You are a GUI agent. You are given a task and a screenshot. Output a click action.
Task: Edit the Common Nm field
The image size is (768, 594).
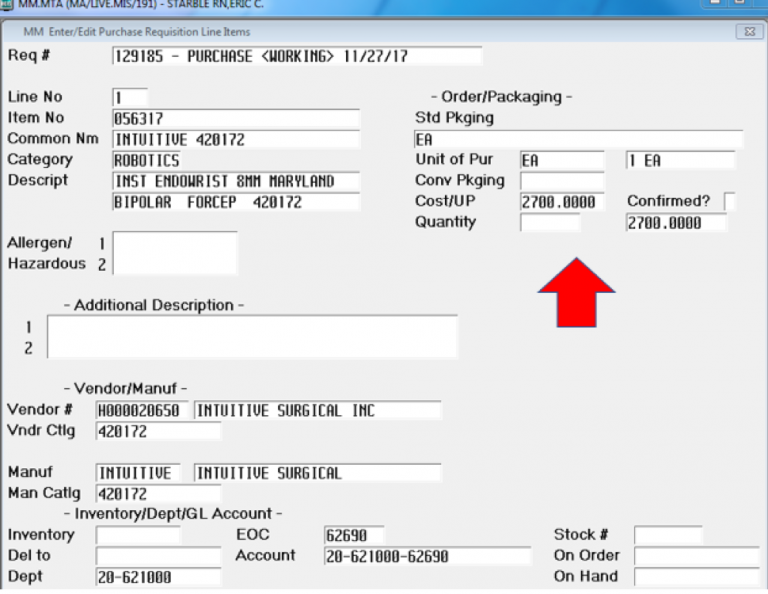tap(236, 140)
